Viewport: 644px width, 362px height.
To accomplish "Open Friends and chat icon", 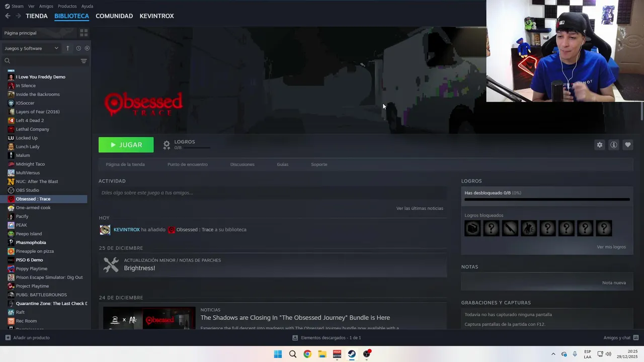I will click(636, 338).
